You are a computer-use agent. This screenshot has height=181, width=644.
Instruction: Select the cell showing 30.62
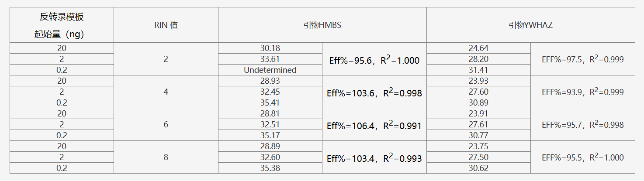pyautogui.click(x=478, y=168)
